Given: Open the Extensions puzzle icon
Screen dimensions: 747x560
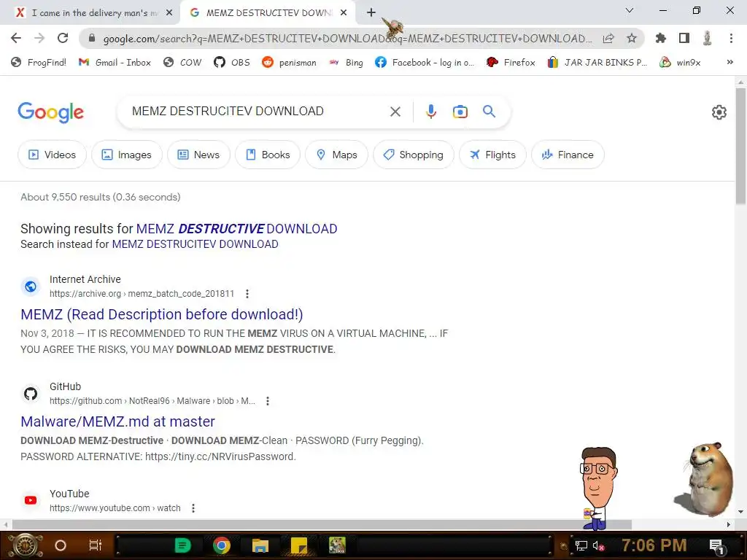Looking at the screenshot, I should tap(661, 38).
